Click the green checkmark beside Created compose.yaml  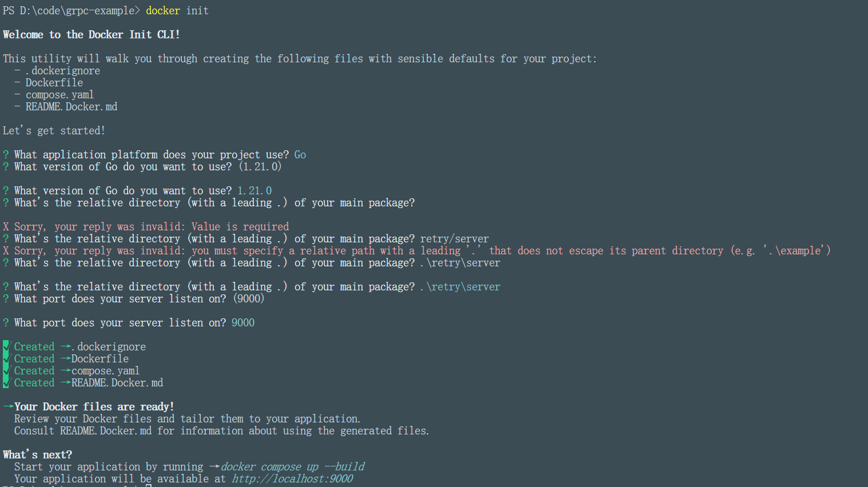pyautogui.click(x=6, y=370)
